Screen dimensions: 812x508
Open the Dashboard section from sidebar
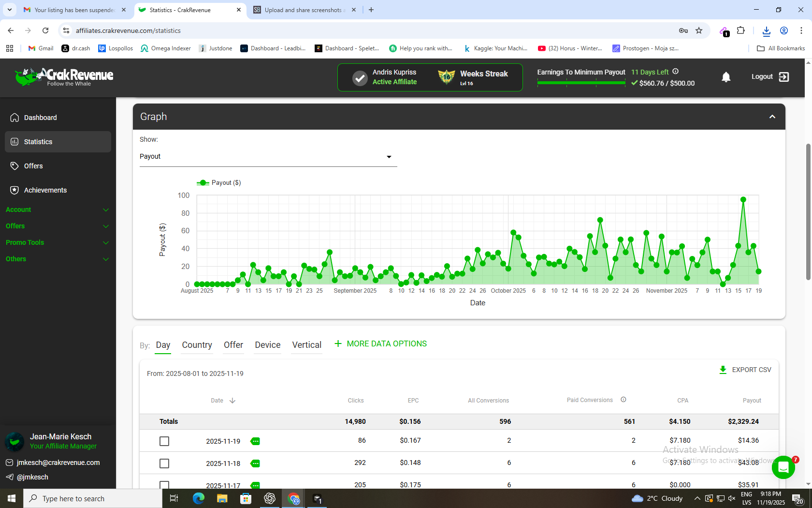pos(40,118)
